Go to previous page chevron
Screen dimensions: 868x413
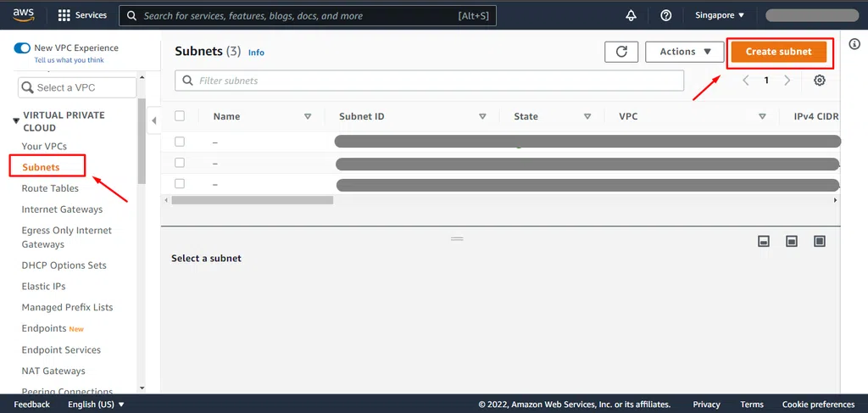click(746, 81)
